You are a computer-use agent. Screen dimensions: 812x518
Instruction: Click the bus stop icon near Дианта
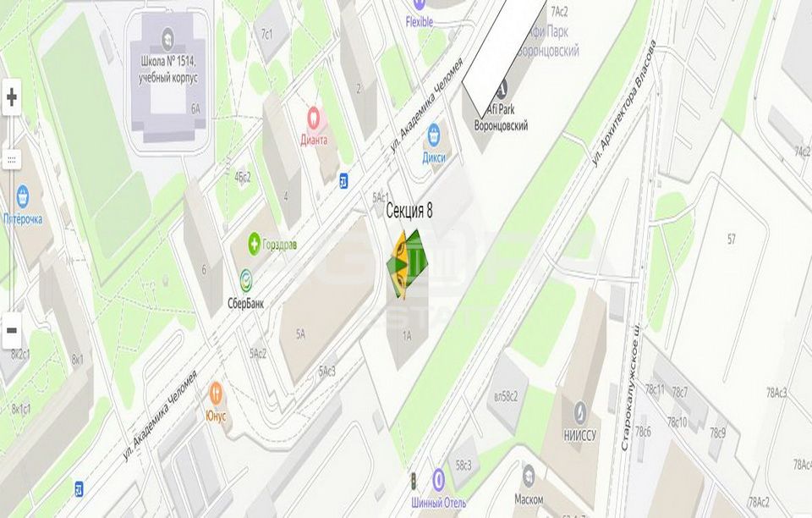(343, 181)
